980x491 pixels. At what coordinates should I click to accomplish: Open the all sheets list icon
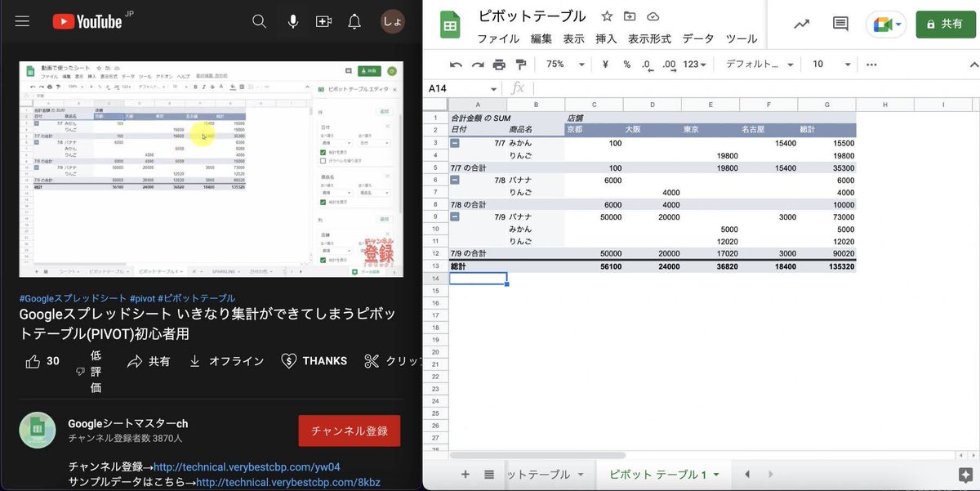pyautogui.click(x=489, y=474)
